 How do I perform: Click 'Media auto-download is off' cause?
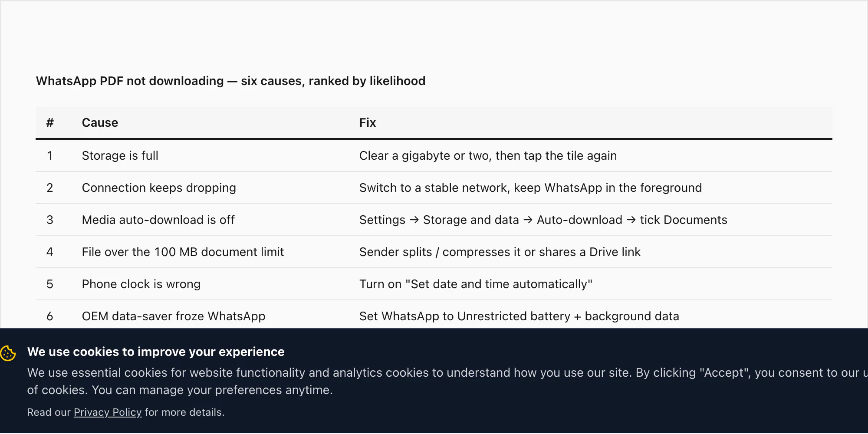click(x=158, y=220)
